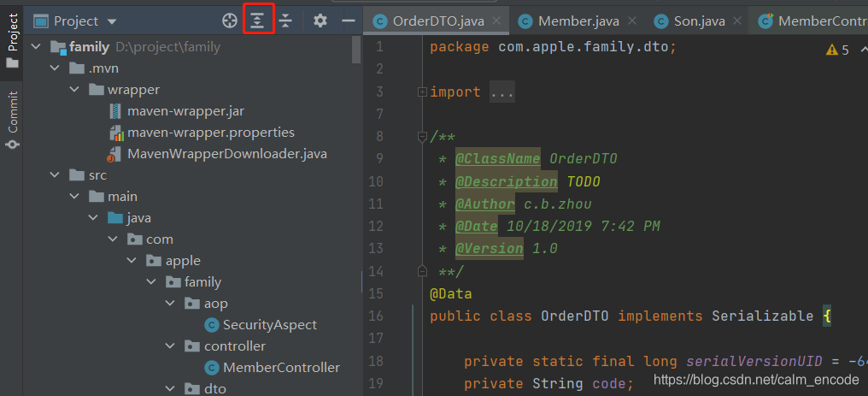Click the dto package folder icon

(x=192, y=389)
